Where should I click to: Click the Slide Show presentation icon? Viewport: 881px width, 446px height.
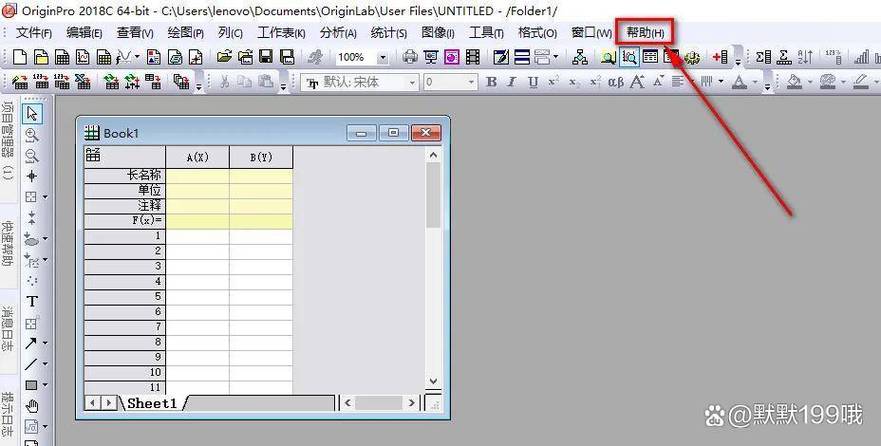pos(431,57)
